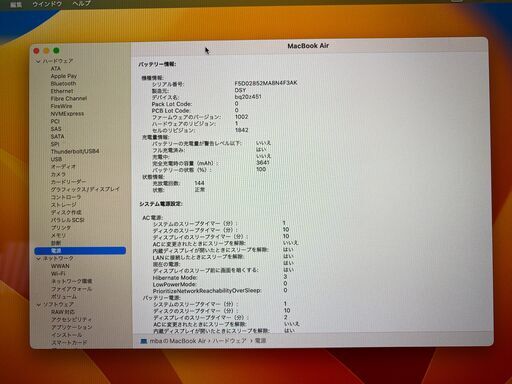
Task: Select Bluetooth in the sidebar
Action: [63, 84]
